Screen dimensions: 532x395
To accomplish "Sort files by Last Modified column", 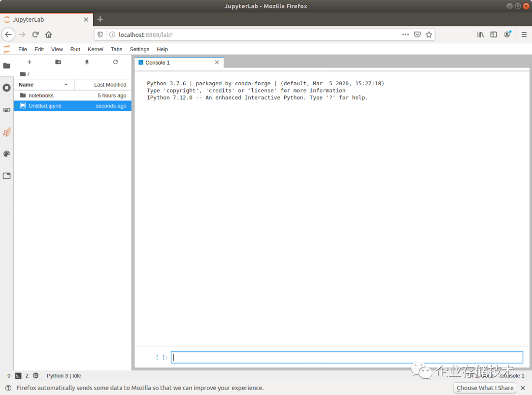I will pyautogui.click(x=103, y=85).
